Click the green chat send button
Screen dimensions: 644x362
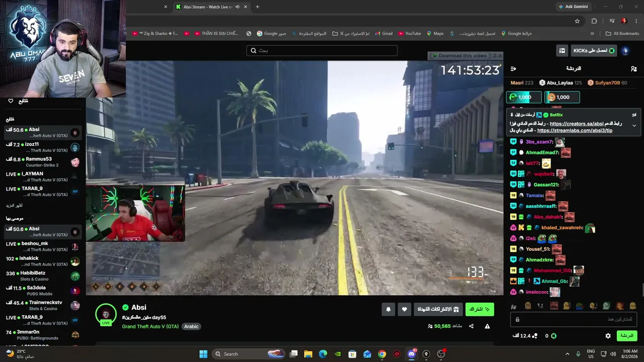[x=626, y=335]
